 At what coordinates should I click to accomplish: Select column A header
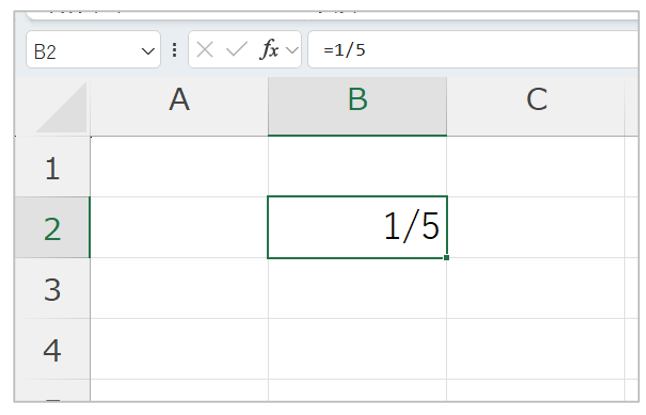[179, 106]
